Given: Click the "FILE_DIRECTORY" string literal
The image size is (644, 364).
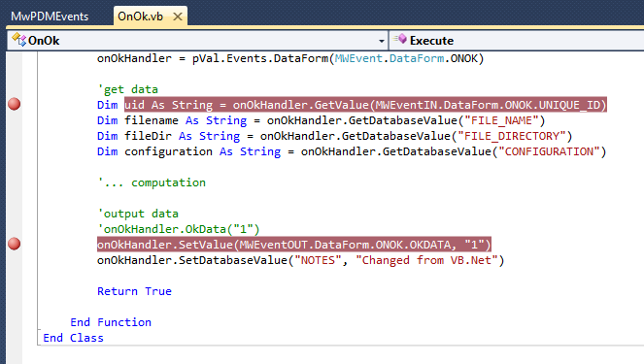Looking at the screenshot, I should [x=511, y=136].
